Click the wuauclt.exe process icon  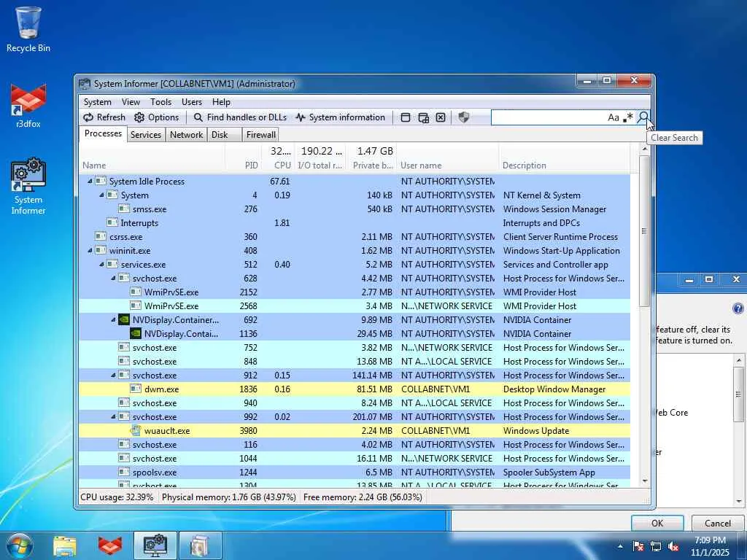coord(136,430)
